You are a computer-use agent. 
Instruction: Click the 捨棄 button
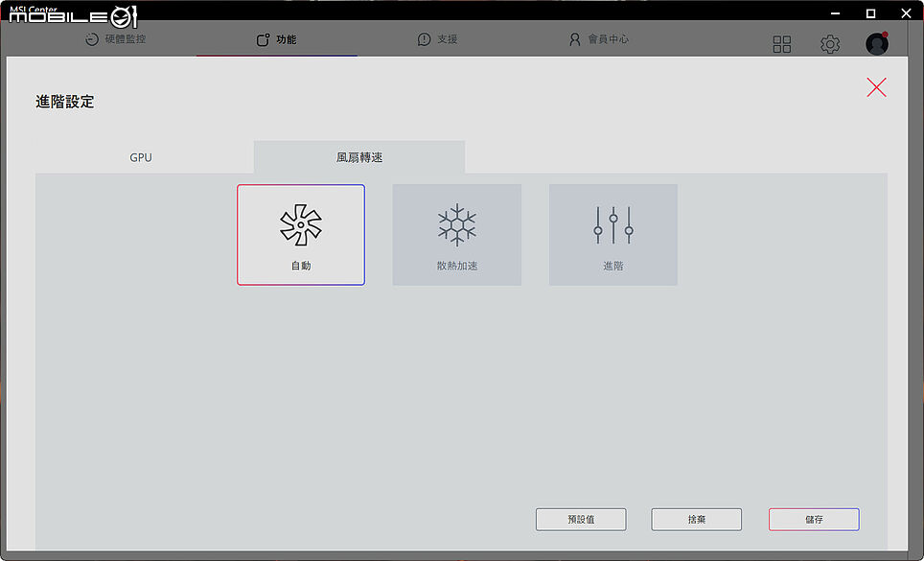coord(697,519)
